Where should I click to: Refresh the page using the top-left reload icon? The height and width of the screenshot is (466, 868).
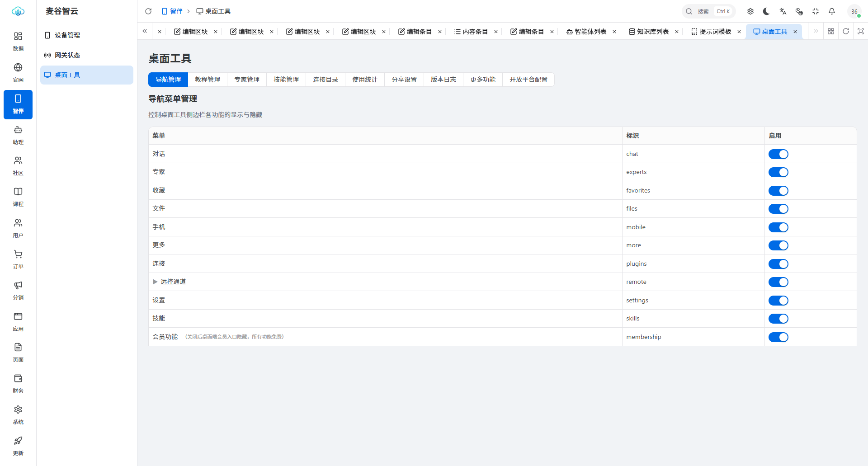(148, 11)
